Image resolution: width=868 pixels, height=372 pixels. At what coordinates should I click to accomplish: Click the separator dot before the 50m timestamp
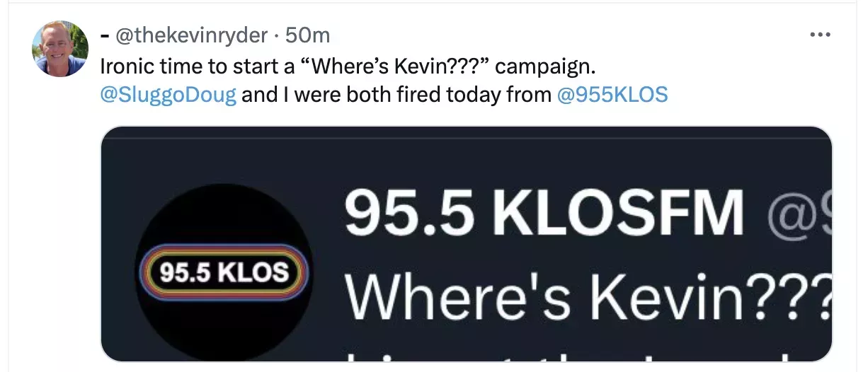coord(277,36)
